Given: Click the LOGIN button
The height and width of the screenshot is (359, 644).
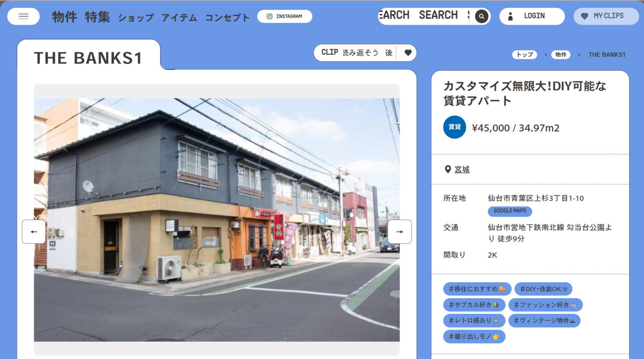Looking at the screenshot, I should pyautogui.click(x=532, y=16).
